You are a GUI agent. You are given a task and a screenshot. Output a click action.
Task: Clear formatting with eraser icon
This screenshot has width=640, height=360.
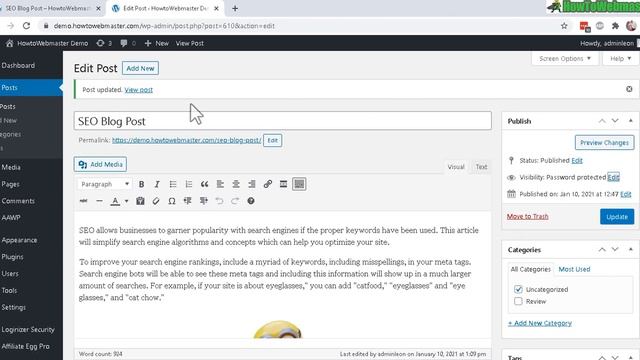(x=156, y=201)
